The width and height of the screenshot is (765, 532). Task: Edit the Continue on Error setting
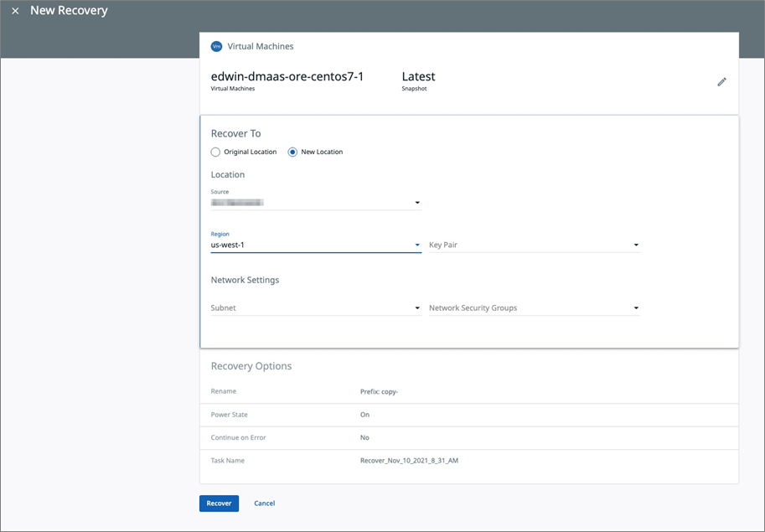coord(364,436)
